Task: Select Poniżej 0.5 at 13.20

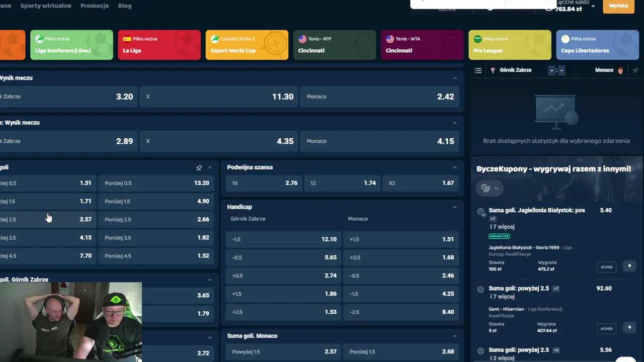Action: tap(156, 183)
